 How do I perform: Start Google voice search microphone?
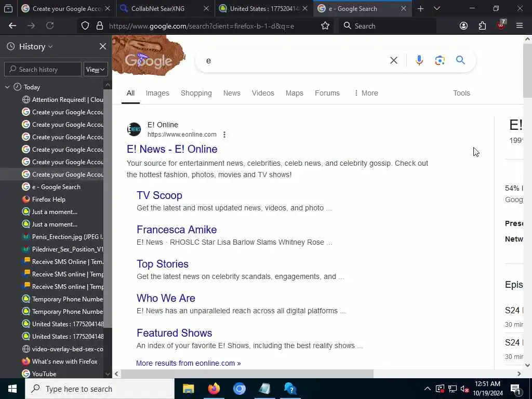pos(419,60)
